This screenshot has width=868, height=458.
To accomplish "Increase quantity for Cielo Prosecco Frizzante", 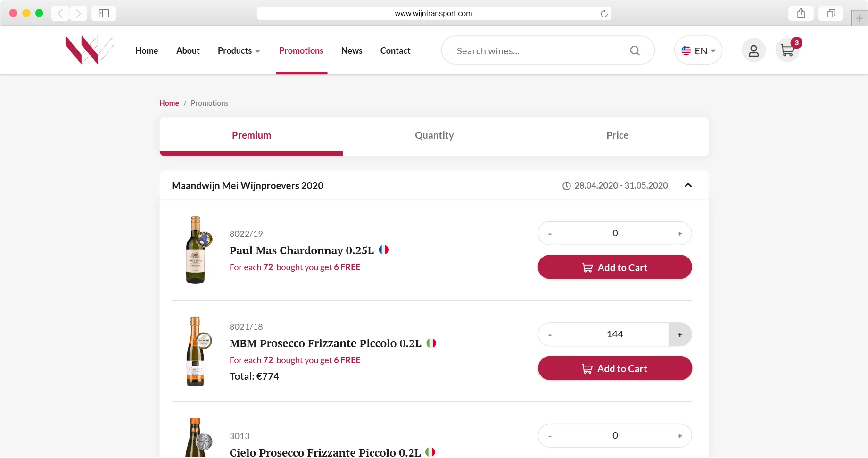I will [x=679, y=436].
